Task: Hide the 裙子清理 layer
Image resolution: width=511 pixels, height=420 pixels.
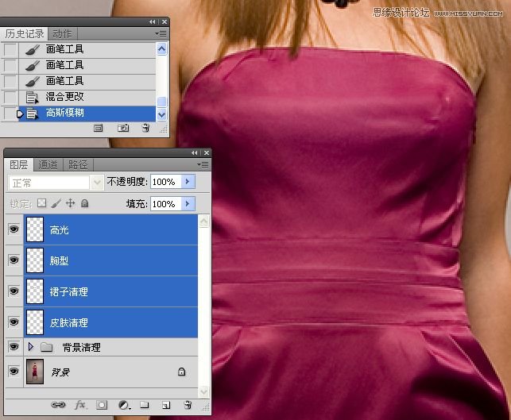Action: click(x=14, y=291)
